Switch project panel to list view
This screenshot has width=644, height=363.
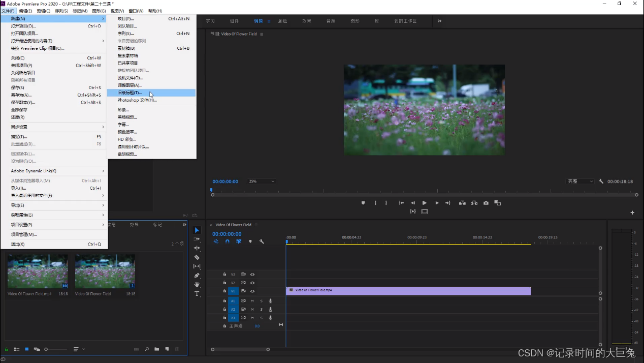17,349
